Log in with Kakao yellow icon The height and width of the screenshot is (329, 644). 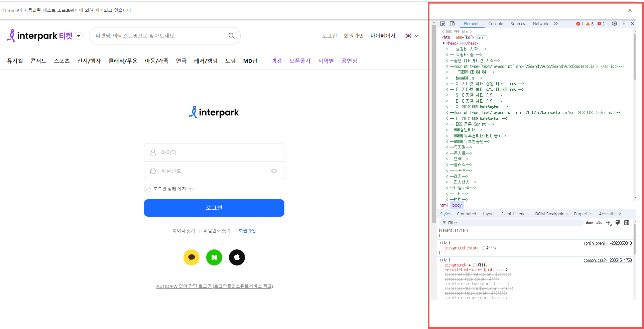(x=191, y=257)
